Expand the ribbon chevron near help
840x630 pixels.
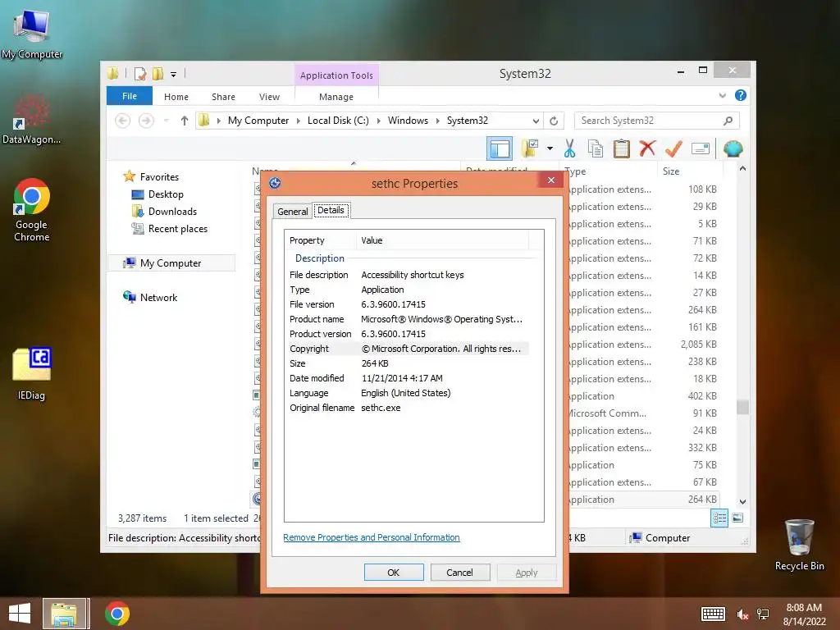(x=722, y=95)
